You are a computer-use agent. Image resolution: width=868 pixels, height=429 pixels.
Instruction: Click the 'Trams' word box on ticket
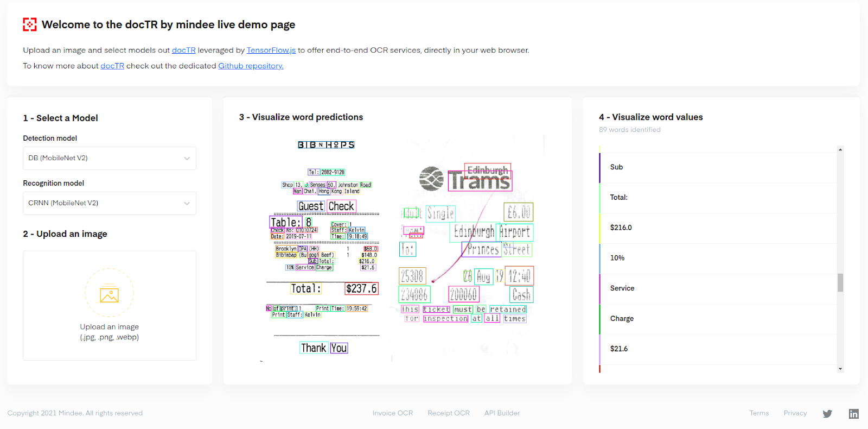(x=480, y=180)
